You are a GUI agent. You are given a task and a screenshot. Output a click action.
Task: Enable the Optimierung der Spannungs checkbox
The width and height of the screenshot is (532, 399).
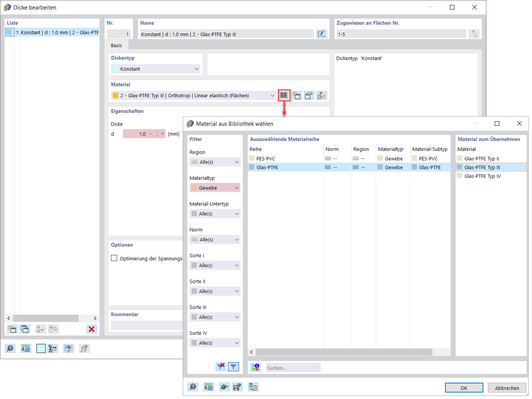coord(114,258)
